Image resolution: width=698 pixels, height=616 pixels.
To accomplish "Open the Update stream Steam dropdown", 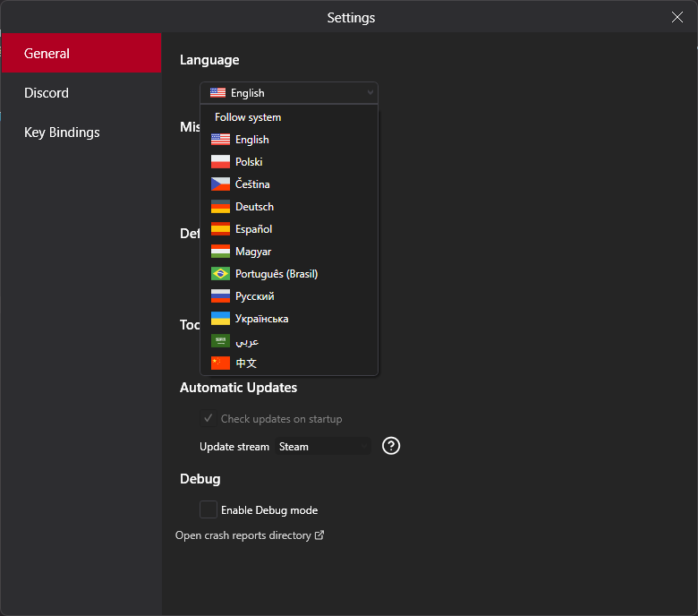I will tap(322, 446).
